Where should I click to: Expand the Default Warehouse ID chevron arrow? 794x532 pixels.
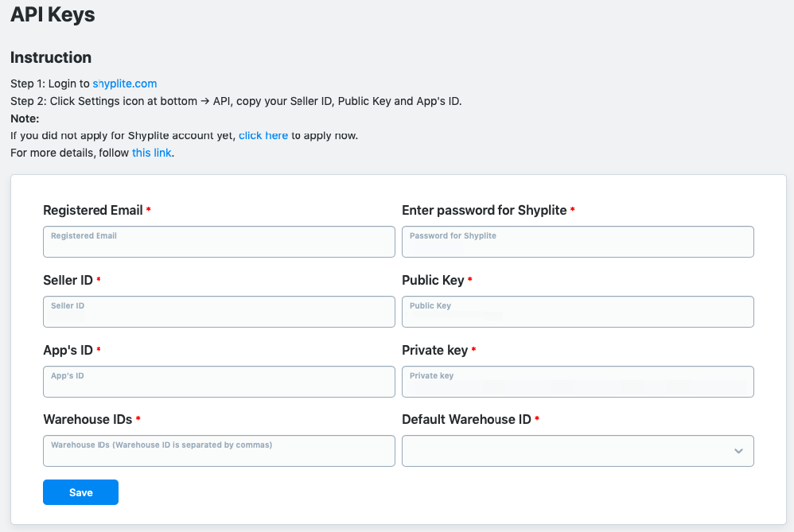click(738, 451)
